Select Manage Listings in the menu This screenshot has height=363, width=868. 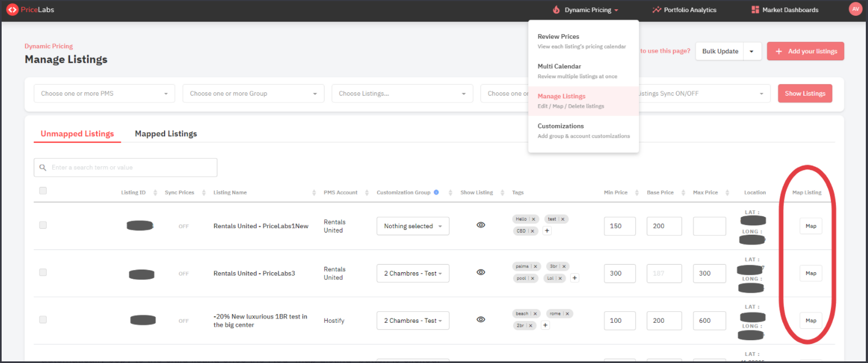pyautogui.click(x=583, y=101)
